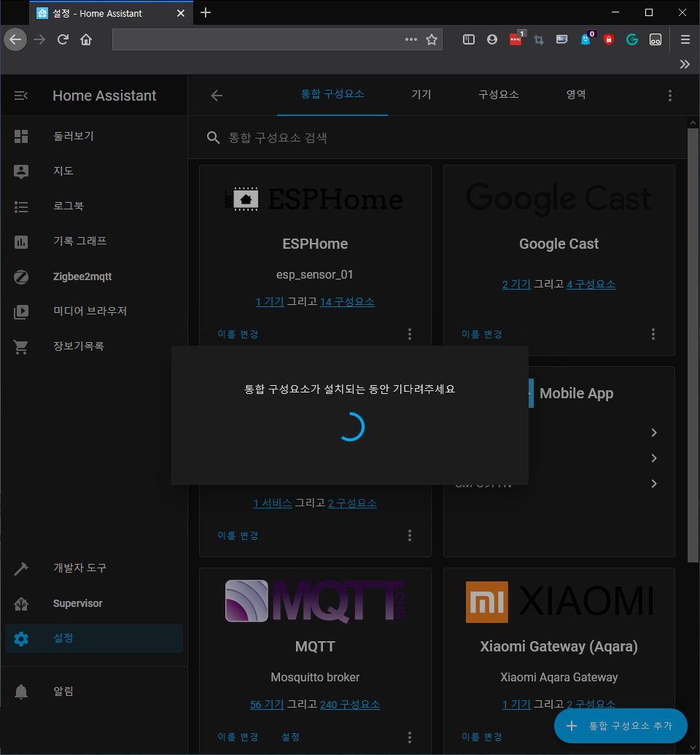Image resolution: width=700 pixels, height=755 pixels.
Task: Open page actions three-dots in address bar
Action: click(x=411, y=39)
